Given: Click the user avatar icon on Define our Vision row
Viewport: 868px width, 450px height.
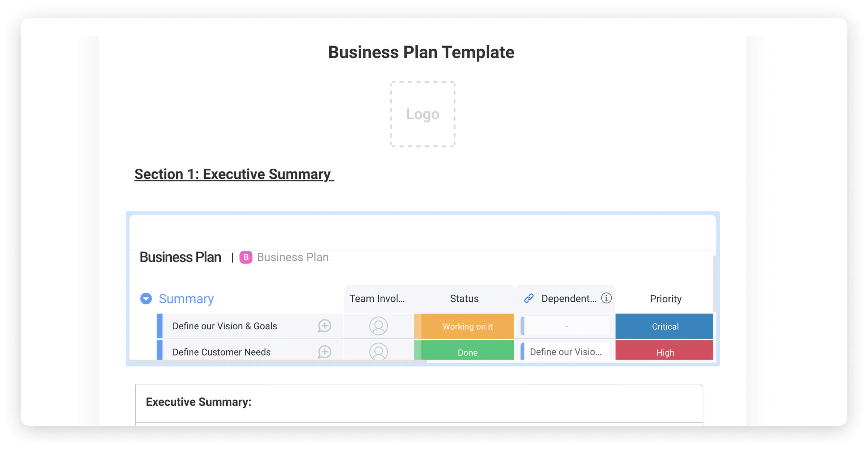Looking at the screenshot, I should click(x=378, y=326).
